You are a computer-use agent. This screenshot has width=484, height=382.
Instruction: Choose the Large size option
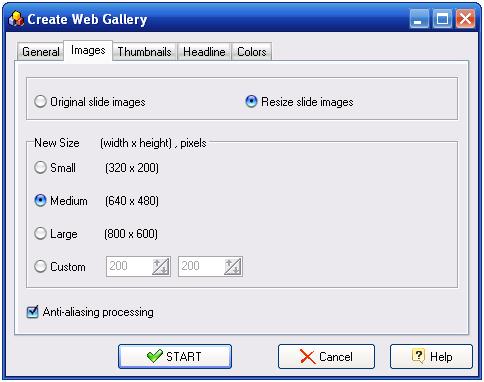pos(56,234)
